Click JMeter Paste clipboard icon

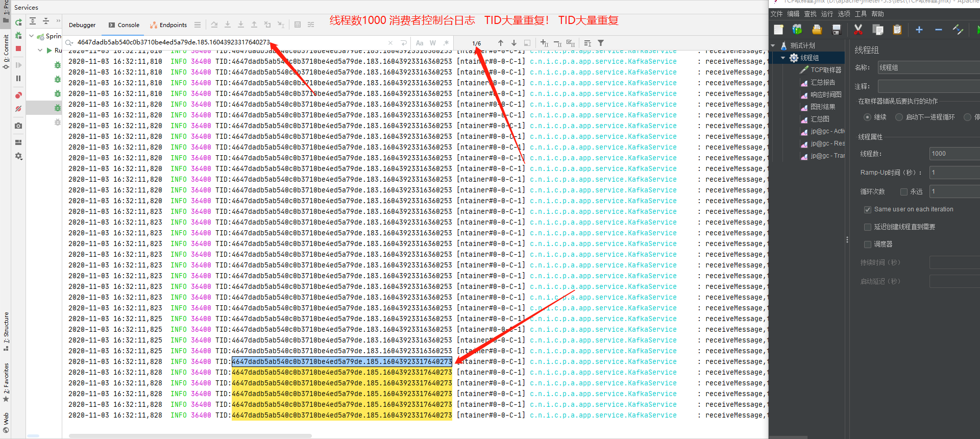click(x=897, y=30)
